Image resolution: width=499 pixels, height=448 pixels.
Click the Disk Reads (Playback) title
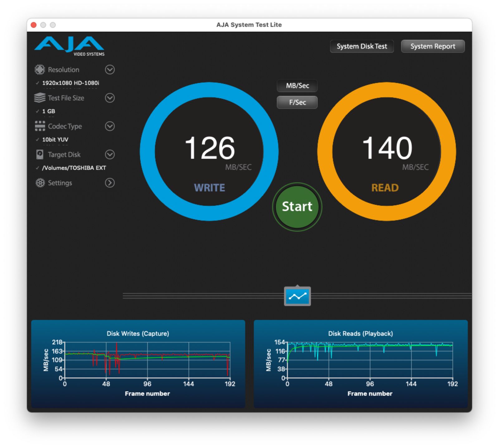pyautogui.click(x=361, y=334)
